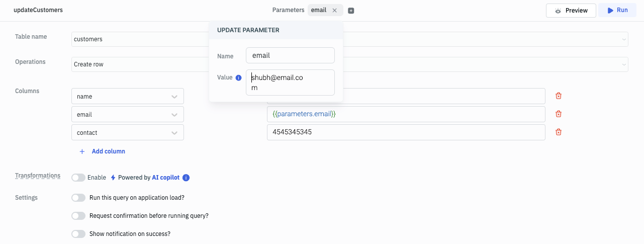Screen dimensions: 644x244
Task: Toggle Request confirmation before running query
Action: (78, 216)
